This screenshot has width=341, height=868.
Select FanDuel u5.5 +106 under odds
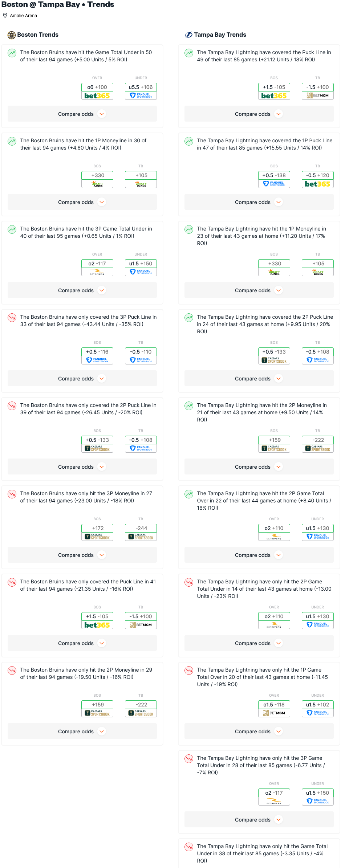pyautogui.click(x=141, y=91)
